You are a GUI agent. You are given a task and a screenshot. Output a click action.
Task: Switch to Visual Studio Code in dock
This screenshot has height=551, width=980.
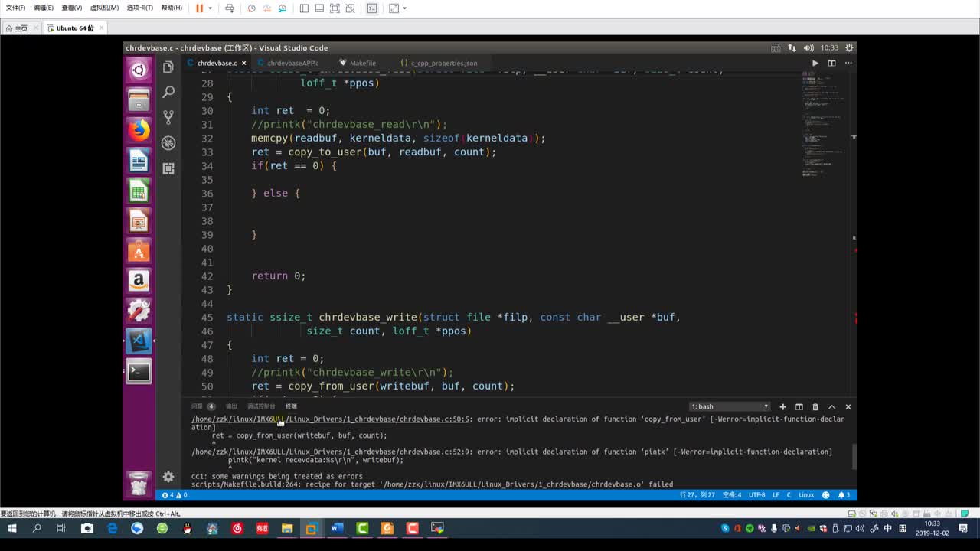[x=139, y=341]
